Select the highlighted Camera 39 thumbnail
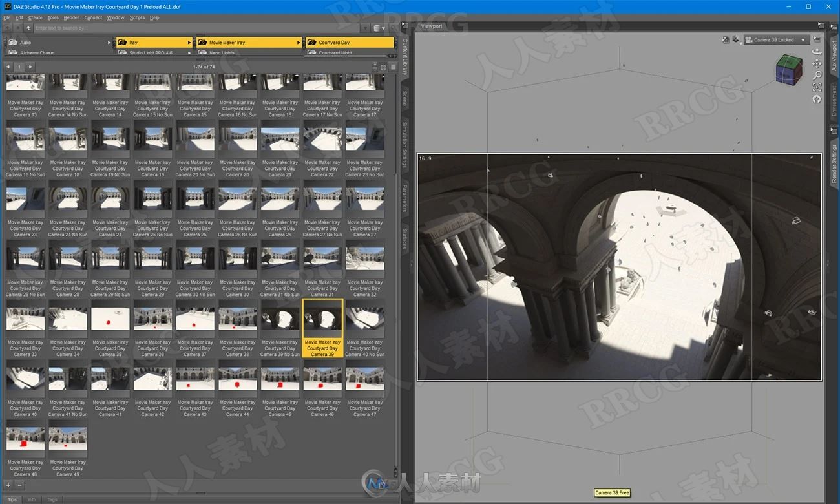The height and width of the screenshot is (504, 840). pyautogui.click(x=322, y=328)
